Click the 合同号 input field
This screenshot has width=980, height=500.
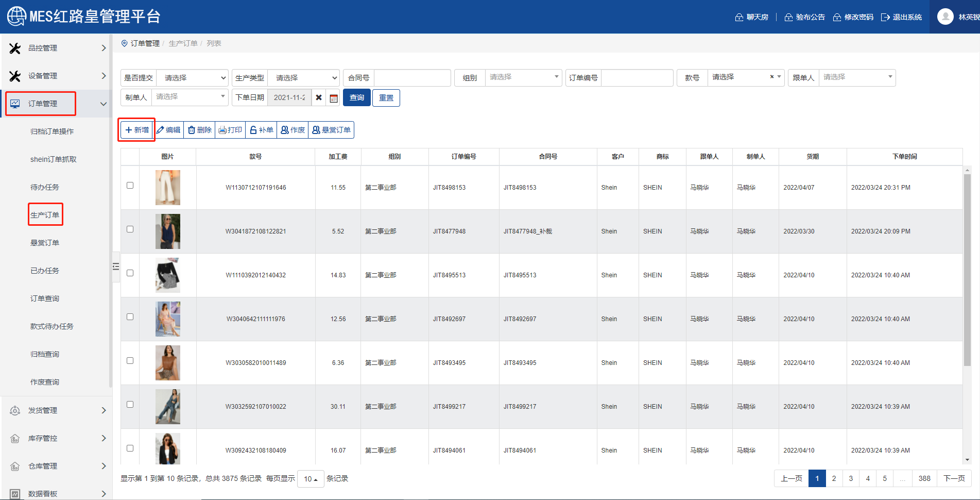[x=412, y=78]
